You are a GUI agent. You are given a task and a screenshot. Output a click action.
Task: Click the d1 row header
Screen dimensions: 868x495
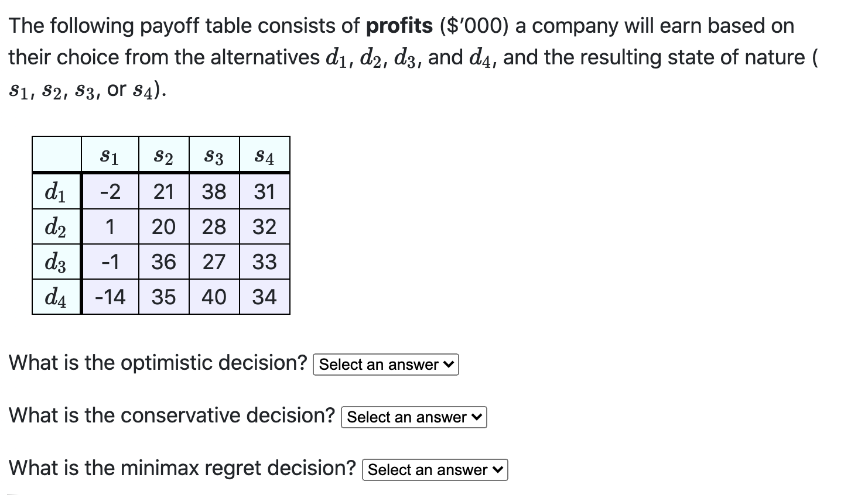point(56,192)
